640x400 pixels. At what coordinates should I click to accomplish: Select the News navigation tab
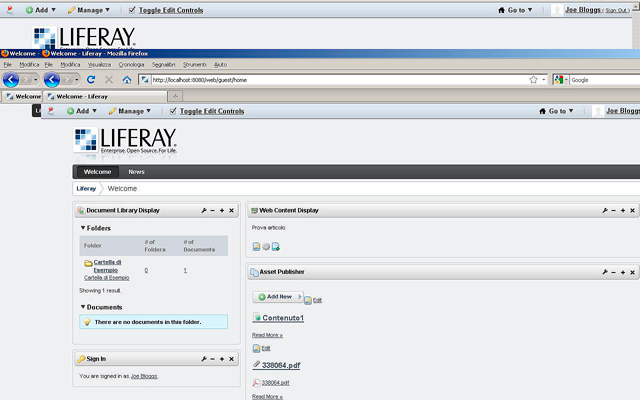136,172
